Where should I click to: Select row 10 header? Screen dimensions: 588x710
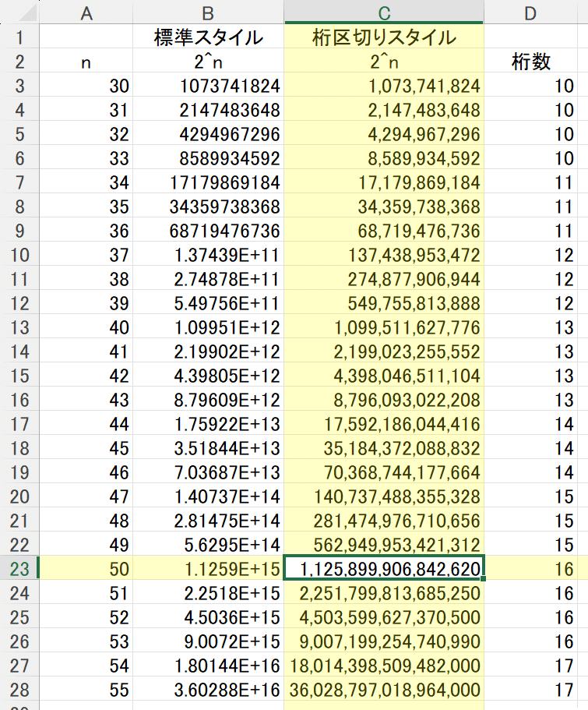(19, 255)
